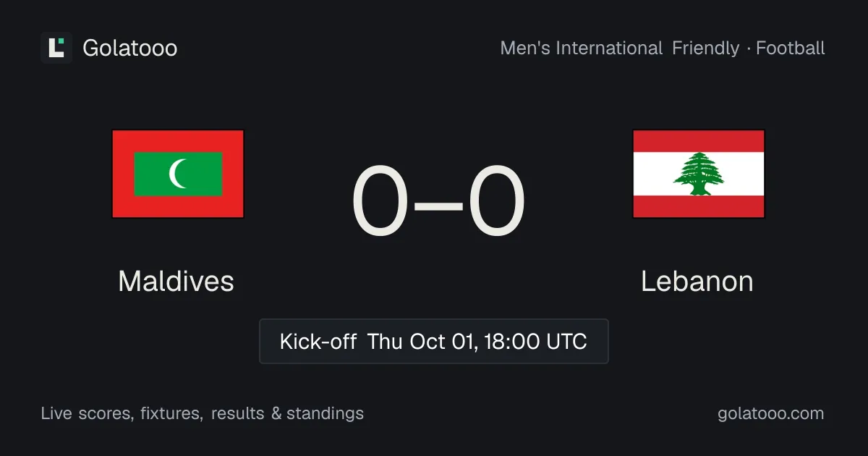Viewport: 868px width, 456px height.
Task: Click the green cedar tree emblem
Action: [x=699, y=174]
